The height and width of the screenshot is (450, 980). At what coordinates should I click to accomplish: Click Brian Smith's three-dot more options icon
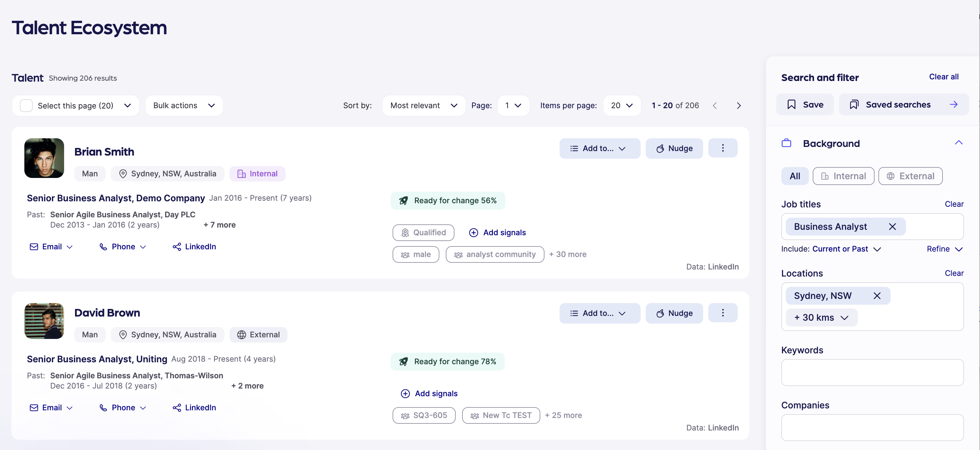click(x=722, y=148)
